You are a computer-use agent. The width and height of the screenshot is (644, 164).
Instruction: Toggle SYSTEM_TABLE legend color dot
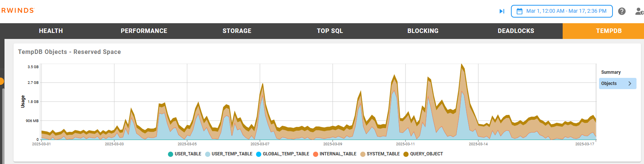coord(363,154)
